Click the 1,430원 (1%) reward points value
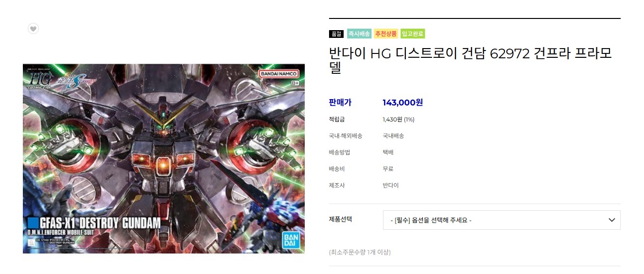 click(x=399, y=120)
